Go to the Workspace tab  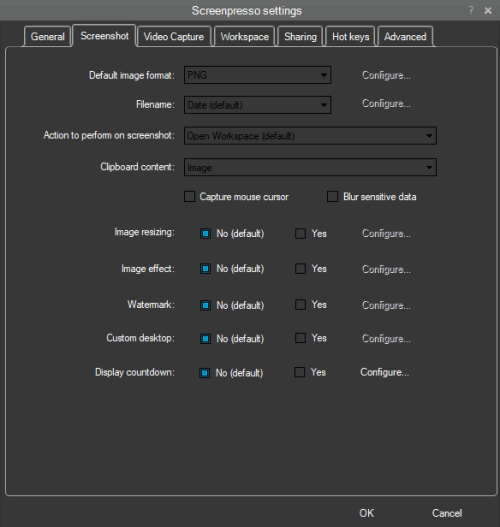pos(245,36)
